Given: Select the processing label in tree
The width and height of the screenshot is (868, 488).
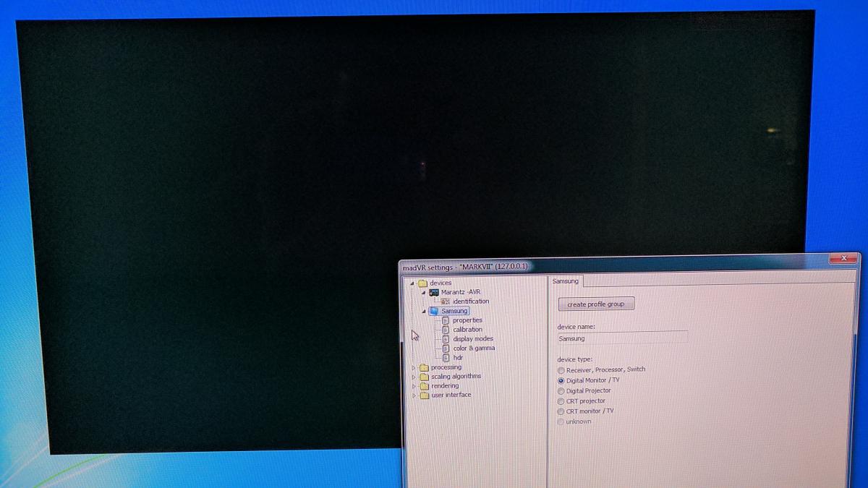Looking at the screenshot, I should coord(446,367).
